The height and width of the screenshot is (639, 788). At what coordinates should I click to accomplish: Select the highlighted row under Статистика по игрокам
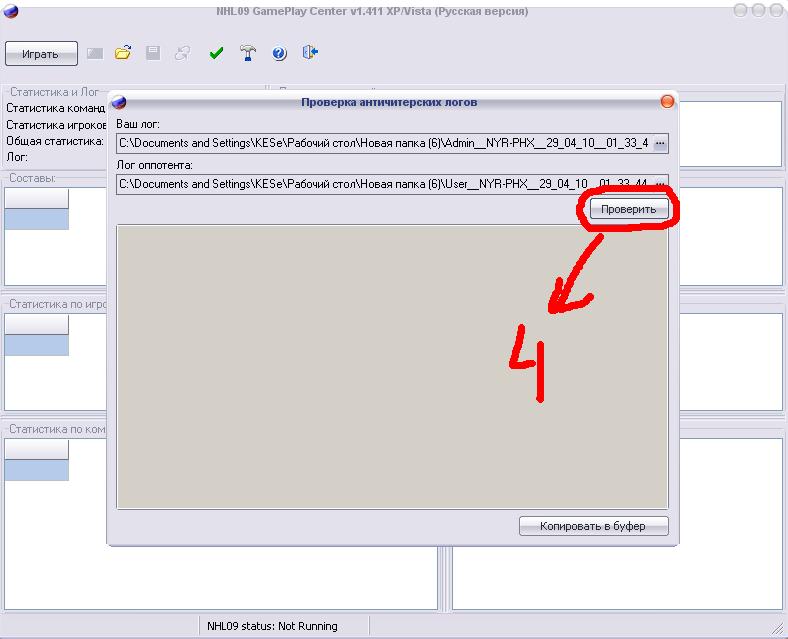coord(37,345)
